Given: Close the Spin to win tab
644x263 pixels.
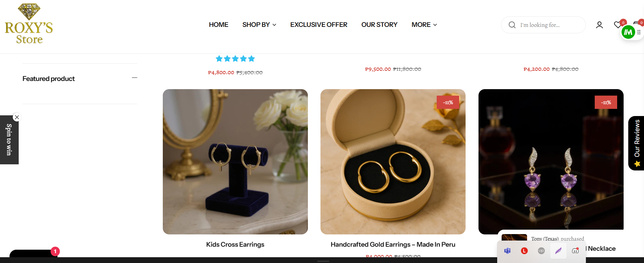Looking at the screenshot, I should coord(17,117).
